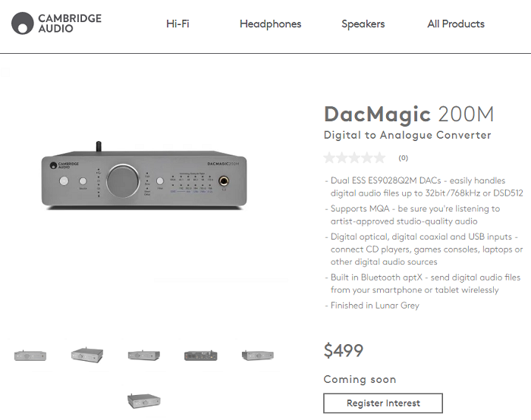Viewport: 531px width, 420px height.
Task: Click the Cambridge Audio logo
Action: (56, 24)
